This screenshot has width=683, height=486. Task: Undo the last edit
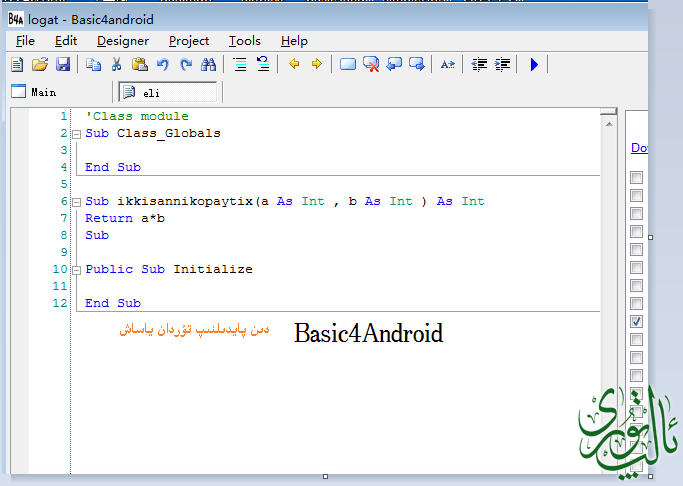[x=163, y=65]
